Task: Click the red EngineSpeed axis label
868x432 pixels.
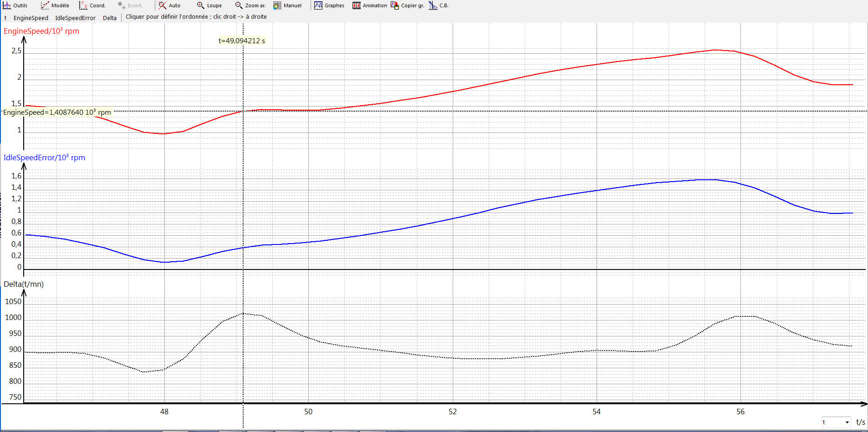Action: [x=41, y=31]
